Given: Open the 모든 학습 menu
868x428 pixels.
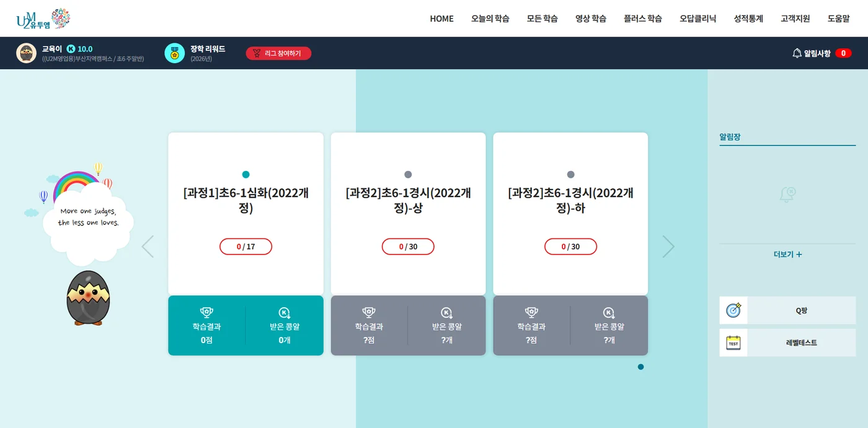Looking at the screenshot, I should 542,19.
